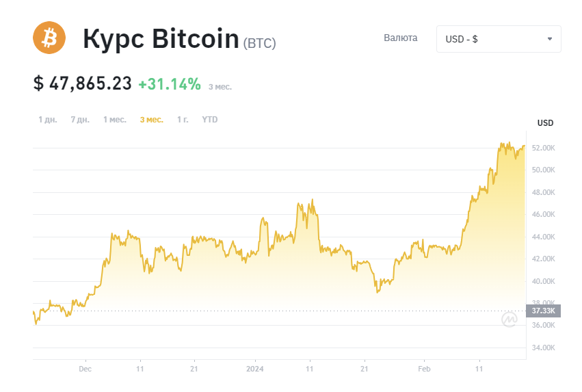Select the YTD range option
Viewport: 582px width, 392px height.
click(x=210, y=120)
